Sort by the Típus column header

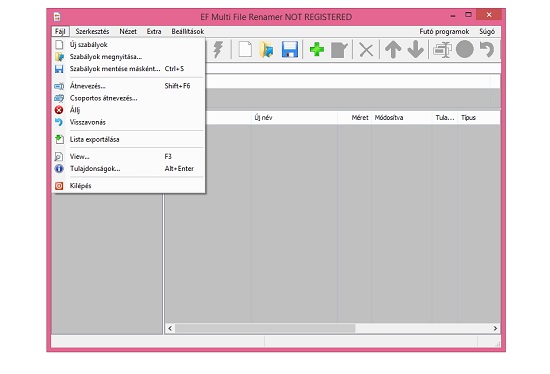pyautogui.click(x=479, y=118)
